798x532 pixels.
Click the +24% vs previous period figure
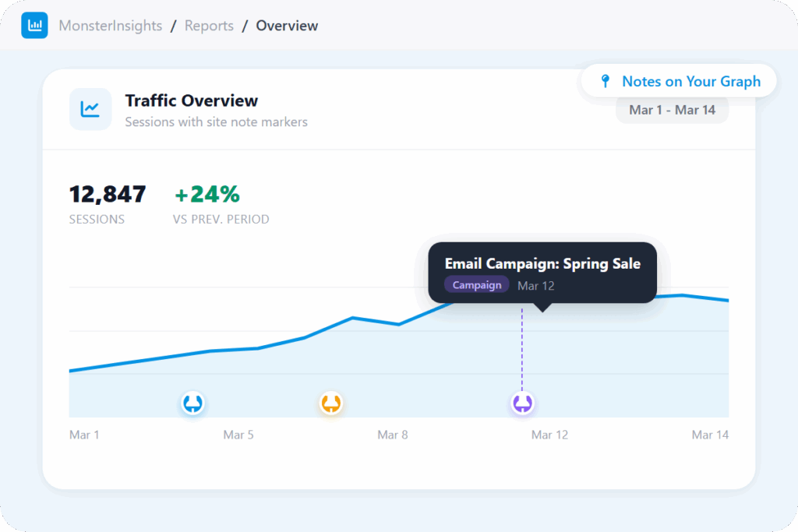(x=207, y=194)
